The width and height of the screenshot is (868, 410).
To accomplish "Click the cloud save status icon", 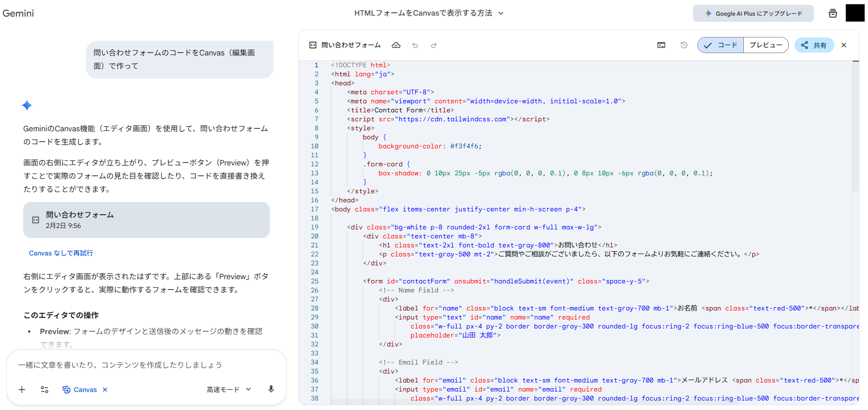I will [x=396, y=45].
